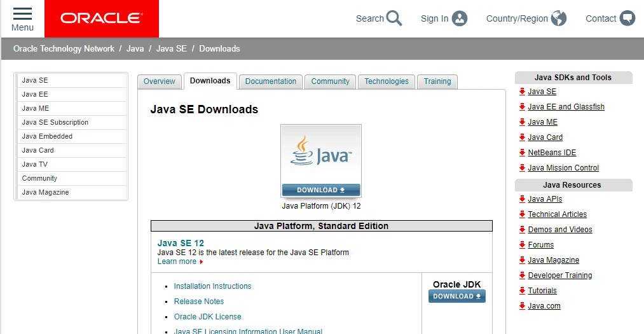The width and height of the screenshot is (644, 334).
Task: Click the Country/Region globe icon
Action: (x=559, y=18)
